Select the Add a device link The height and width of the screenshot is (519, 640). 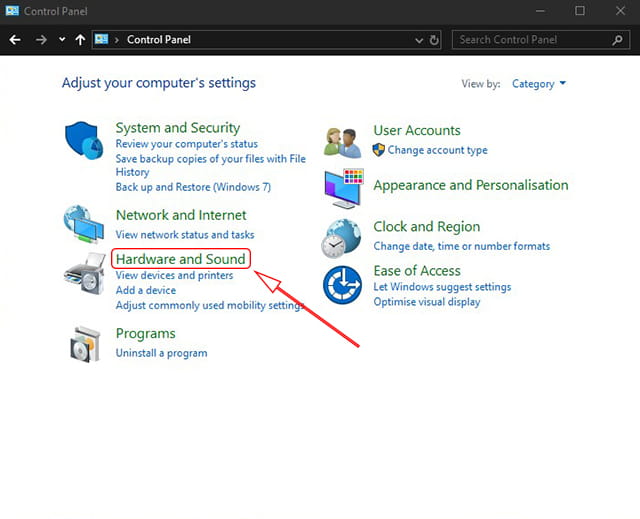[146, 290]
